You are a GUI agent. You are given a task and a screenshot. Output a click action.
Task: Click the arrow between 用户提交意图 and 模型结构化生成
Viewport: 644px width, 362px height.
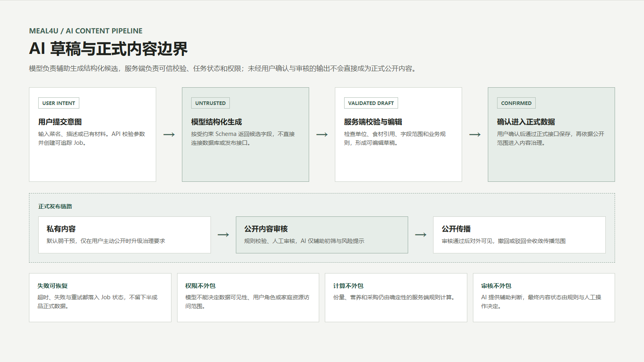click(x=169, y=134)
